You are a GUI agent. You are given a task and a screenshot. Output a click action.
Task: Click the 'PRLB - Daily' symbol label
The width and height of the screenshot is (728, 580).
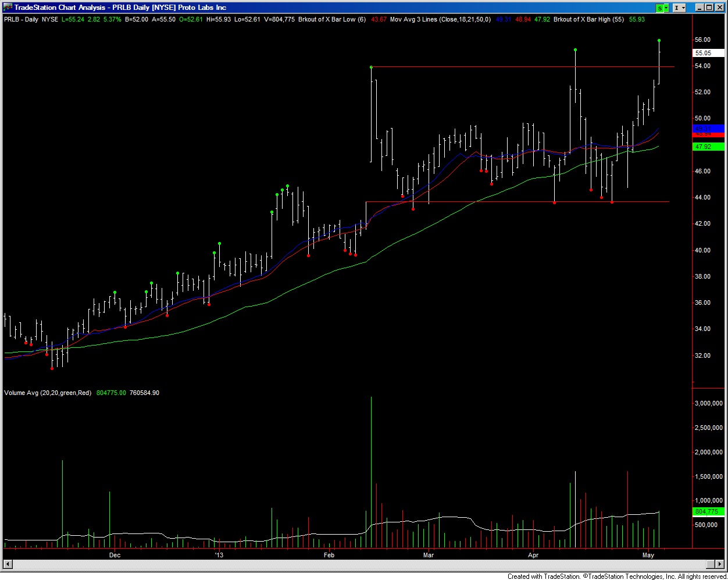[22, 19]
